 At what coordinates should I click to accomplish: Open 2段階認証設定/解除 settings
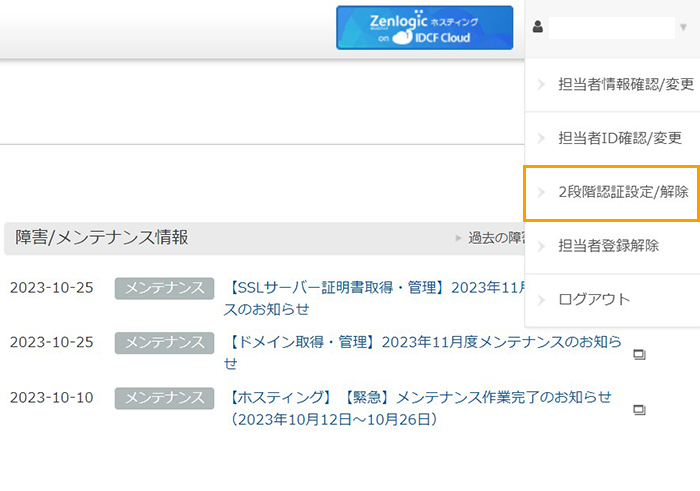623,192
